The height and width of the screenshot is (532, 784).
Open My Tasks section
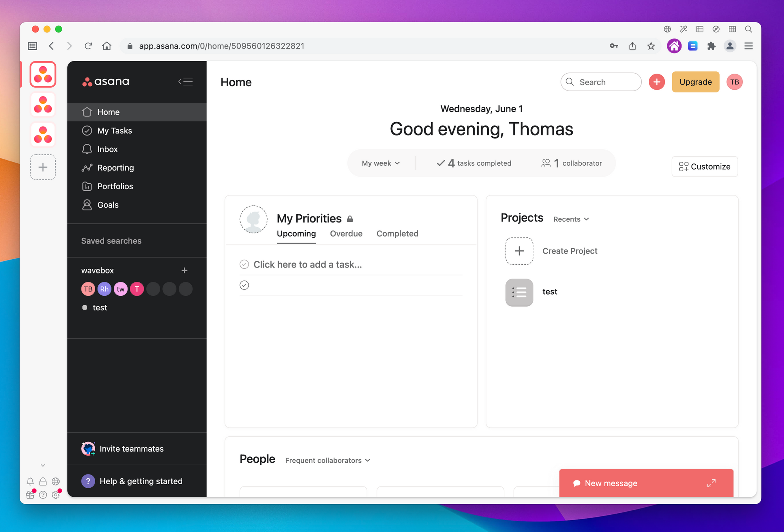coord(114,130)
